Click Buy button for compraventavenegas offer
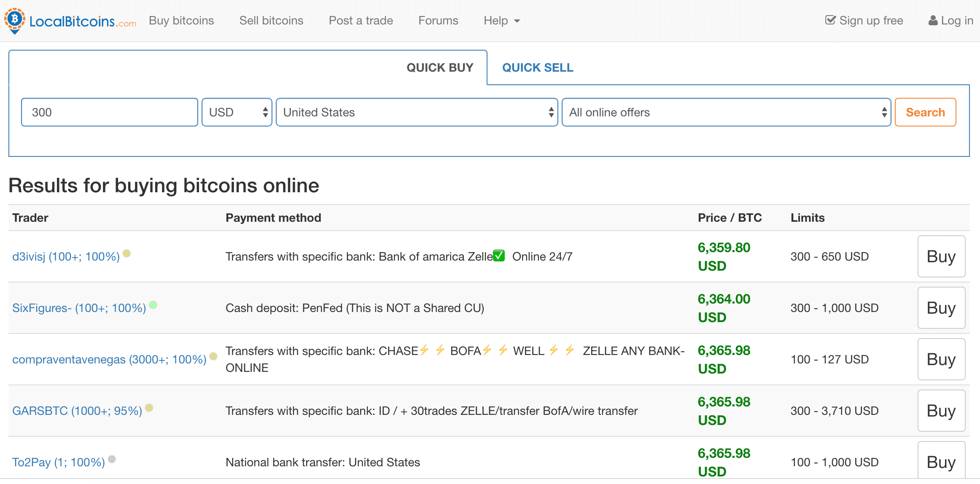980x484 pixels. tap(941, 359)
